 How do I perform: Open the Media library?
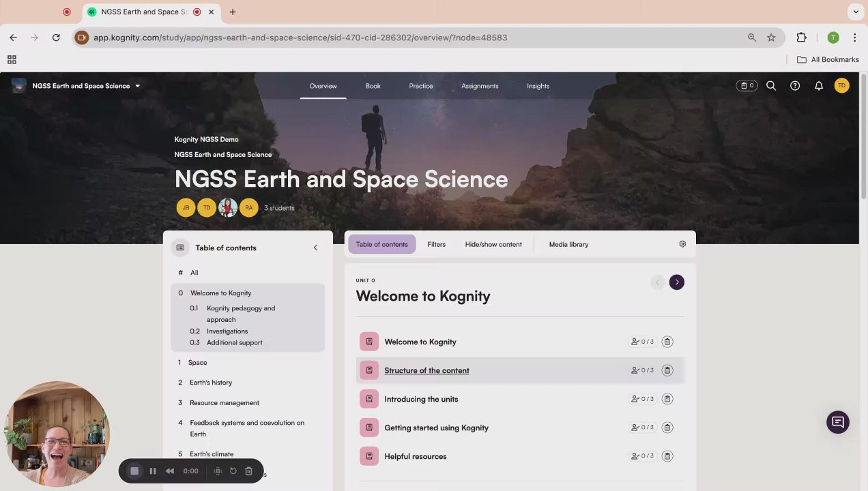tap(568, 244)
